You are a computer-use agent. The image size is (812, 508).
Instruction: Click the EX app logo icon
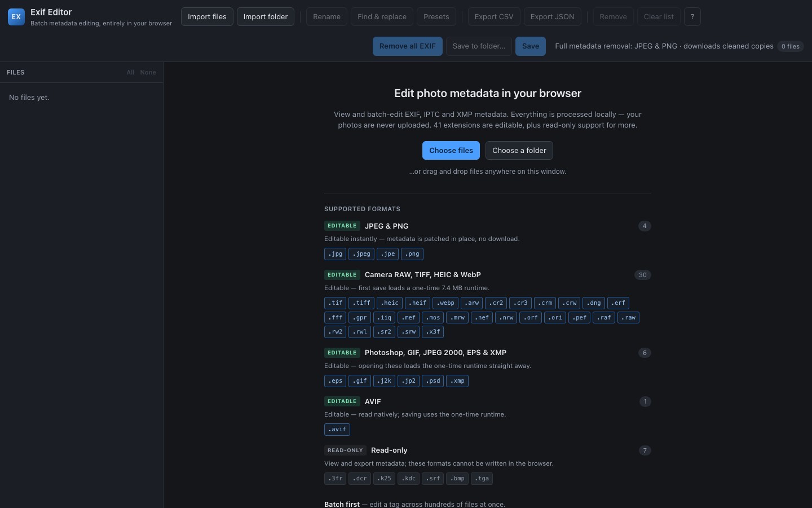pos(16,17)
